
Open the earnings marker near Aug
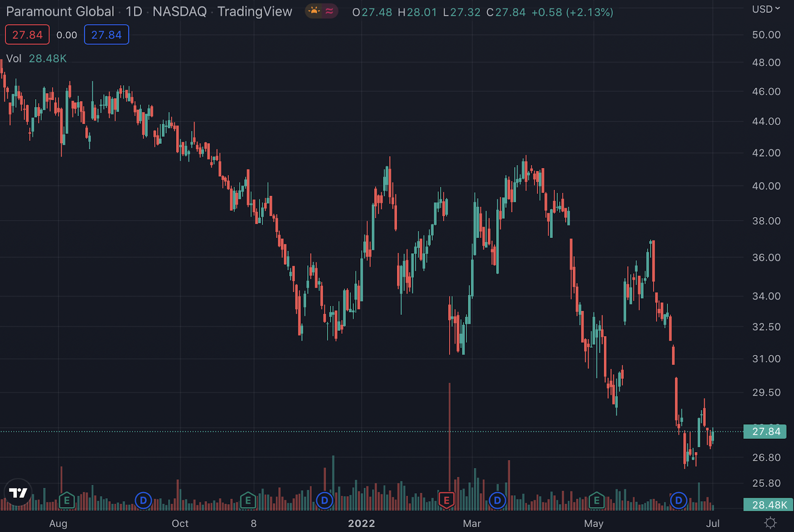[66, 500]
